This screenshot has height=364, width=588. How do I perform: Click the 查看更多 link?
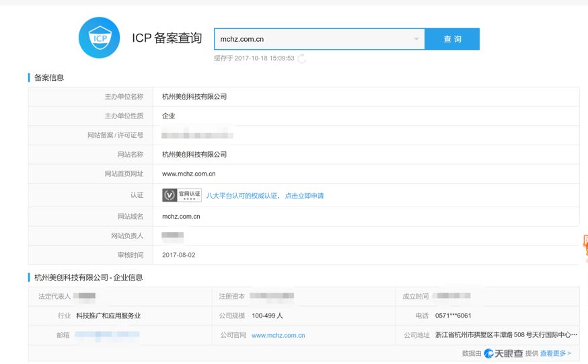[556, 353]
